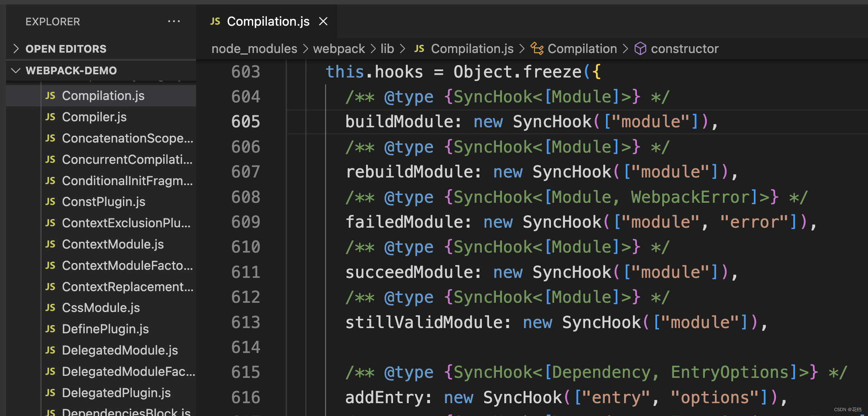Click the failedModule property name
868x416 pixels.
tap(404, 222)
